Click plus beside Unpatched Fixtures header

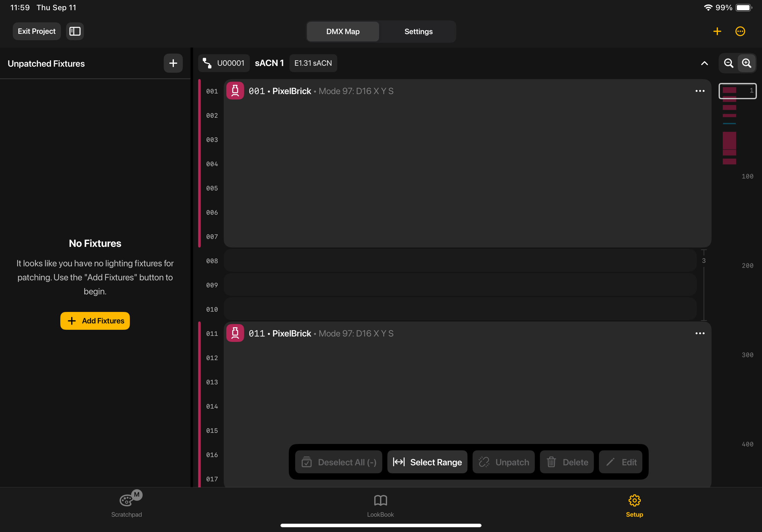click(x=173, y=63)
